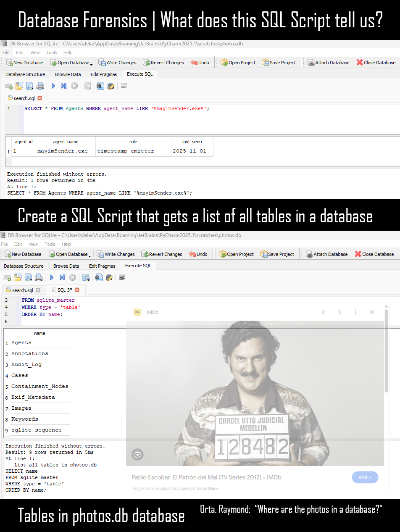Close the IMDb image preview panel
The width and height of the screenshot is (400, 532).
371,312
